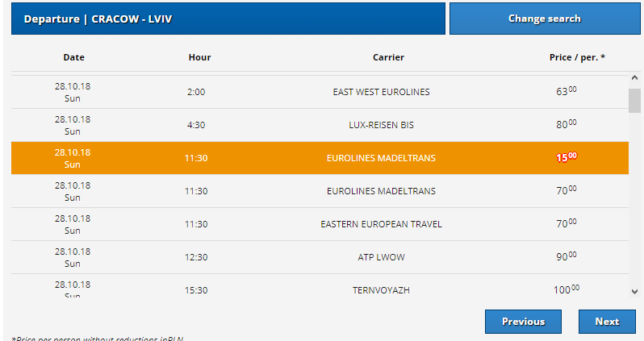Click the results list scrollbar thumb
This screenshot has width=644, height=341.
pyautogui.click(x=634, y=103)
